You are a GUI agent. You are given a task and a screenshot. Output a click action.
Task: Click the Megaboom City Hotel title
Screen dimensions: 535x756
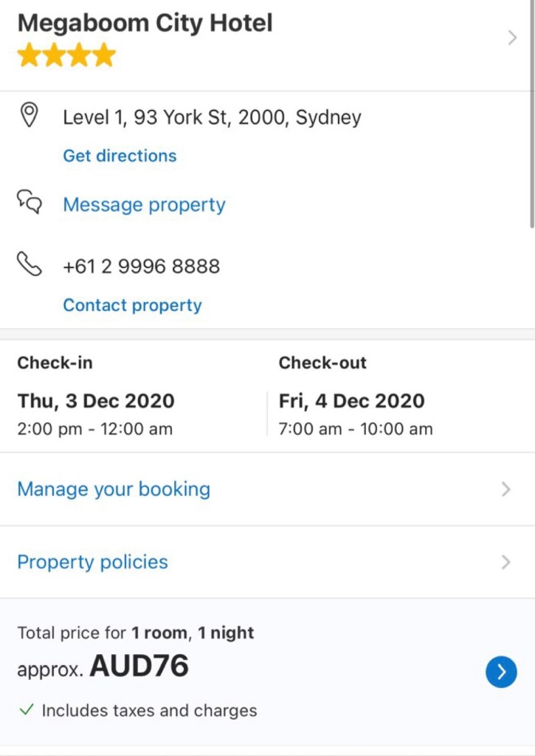(x=145, y=23)
